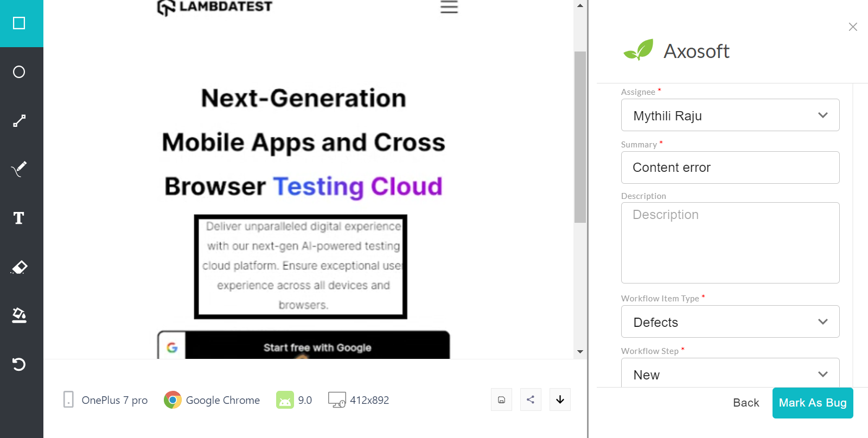The width and height of the screenshot is (868, 438).
Task: Select the eraser tool
Action: coord(20,267)
